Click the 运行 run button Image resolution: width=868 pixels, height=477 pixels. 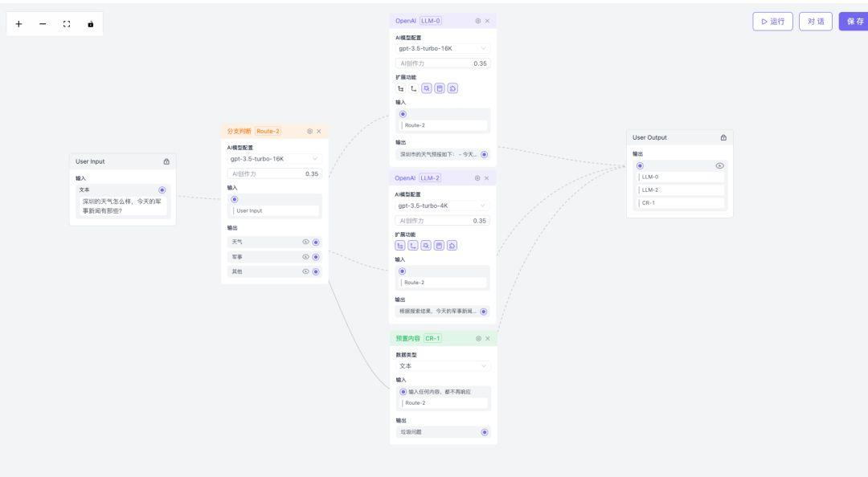point(772,22)
